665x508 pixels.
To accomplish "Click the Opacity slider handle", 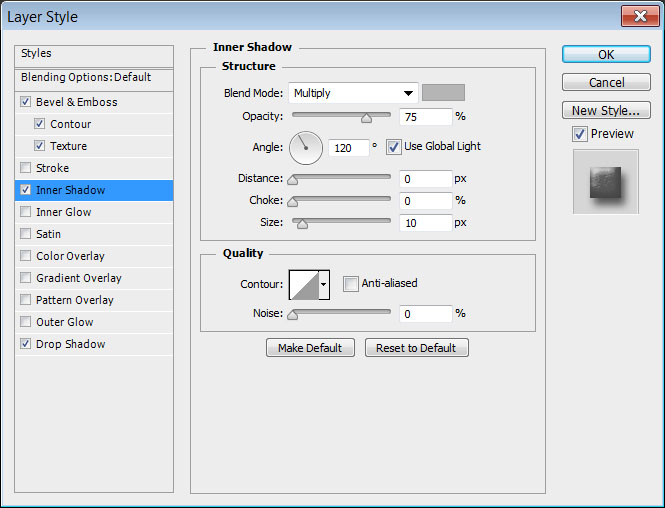I will pyautogui.click(x=366, y=118).
